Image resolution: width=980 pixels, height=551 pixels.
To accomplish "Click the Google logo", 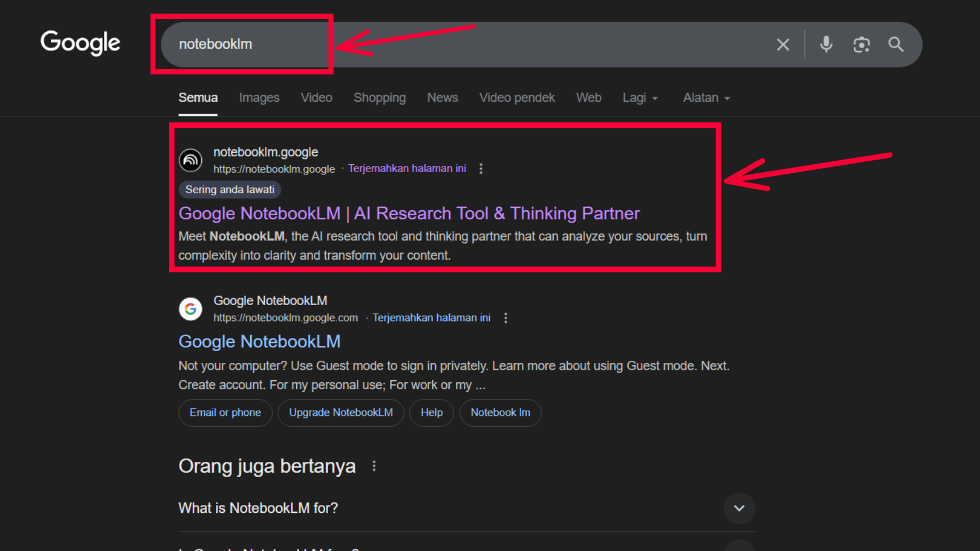I will [x=80, y=43].
